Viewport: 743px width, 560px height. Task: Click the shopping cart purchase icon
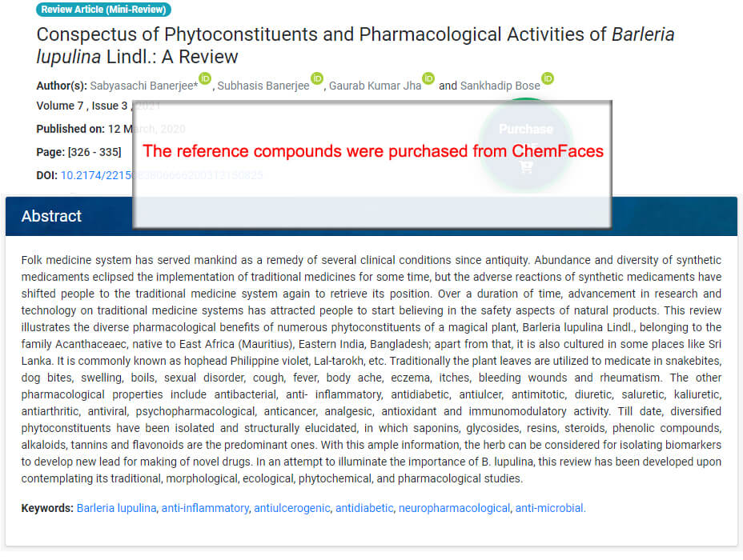click(526, 167)
